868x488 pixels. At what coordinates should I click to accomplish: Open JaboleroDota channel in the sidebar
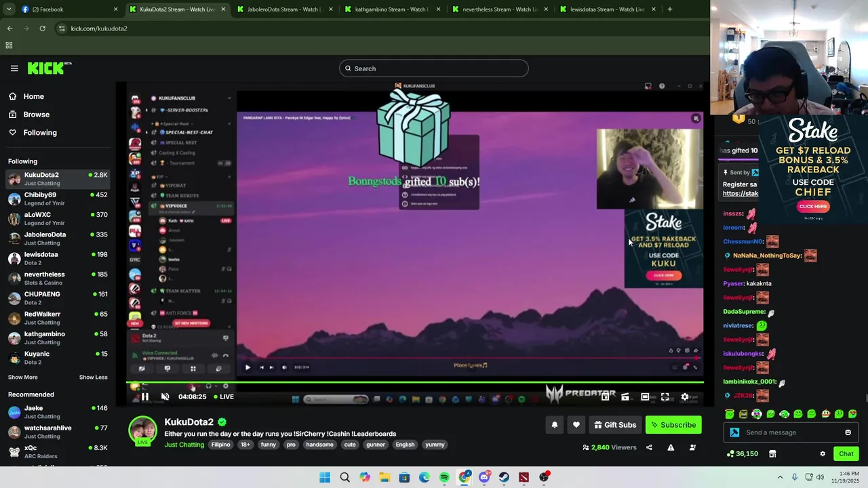click(x=58, y=239)
